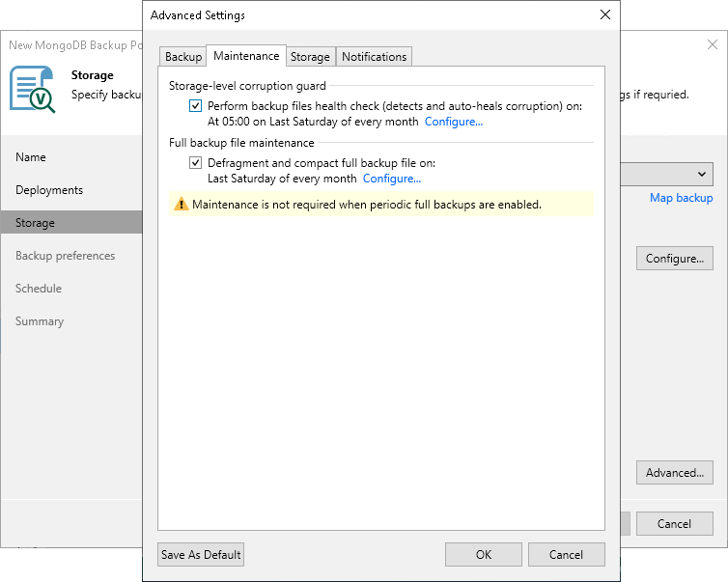Go to the Deployments wizard step
This screenshot has height=582, width=728.
click(x=49, y=190)
